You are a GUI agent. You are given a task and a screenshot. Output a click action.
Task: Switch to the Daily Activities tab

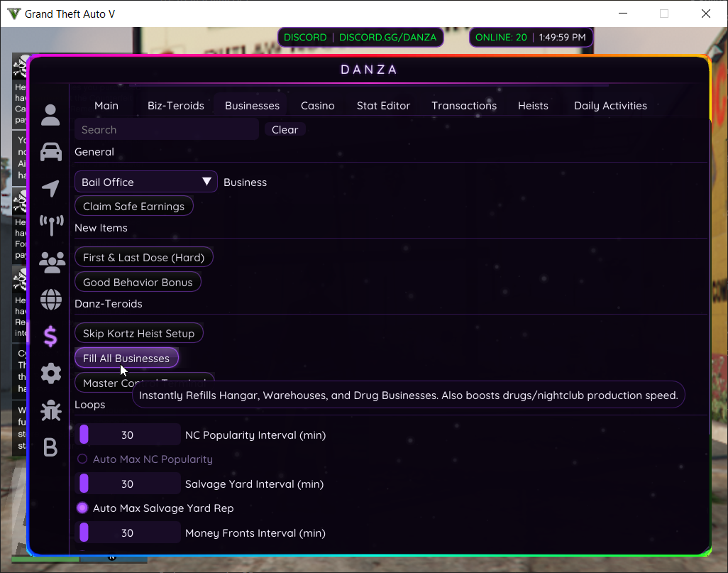pyautogui.click(x=610, y=106)
